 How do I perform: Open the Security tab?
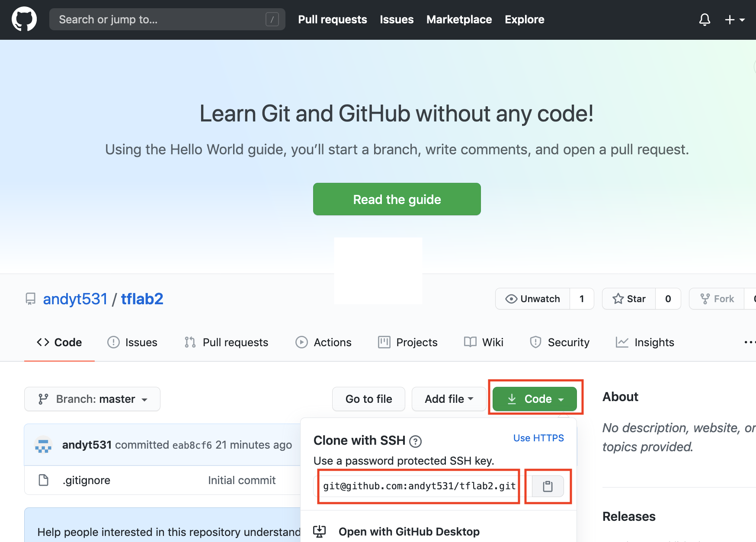[560, 342]
